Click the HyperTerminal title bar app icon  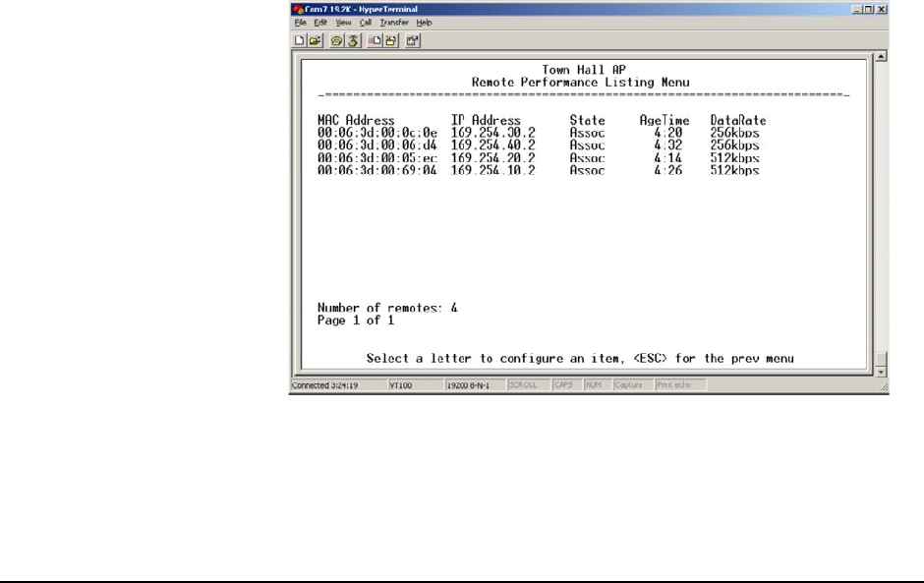[x=298, y=9]
